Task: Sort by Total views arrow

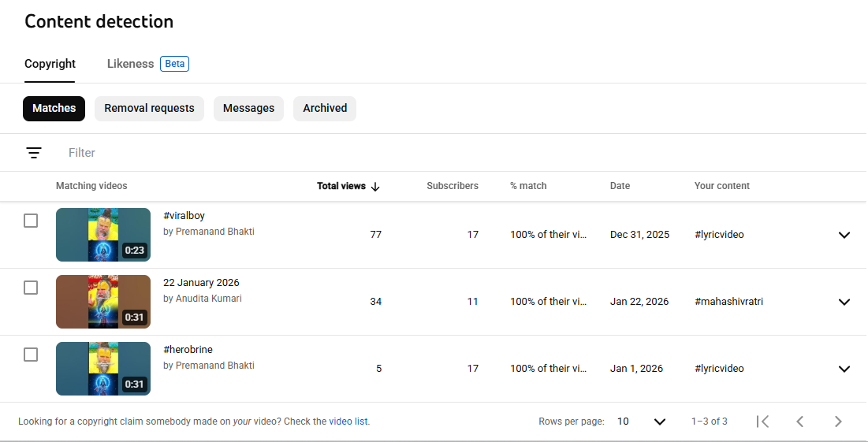Action: 375,187
